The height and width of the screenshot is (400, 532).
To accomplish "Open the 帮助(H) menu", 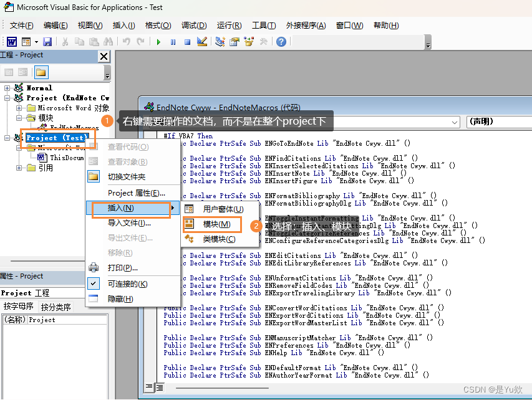I will coord(386,26).
